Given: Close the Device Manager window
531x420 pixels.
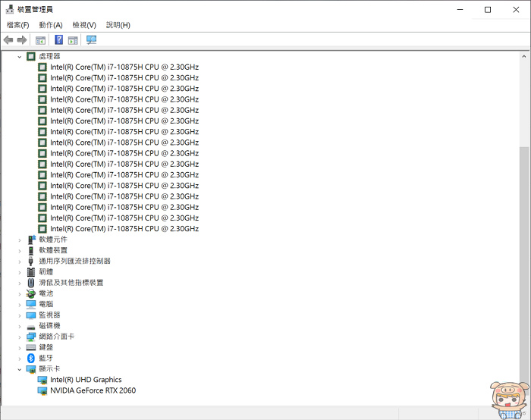Looking at the screenshot, I should pyautogui.click(x=516, y=9).
